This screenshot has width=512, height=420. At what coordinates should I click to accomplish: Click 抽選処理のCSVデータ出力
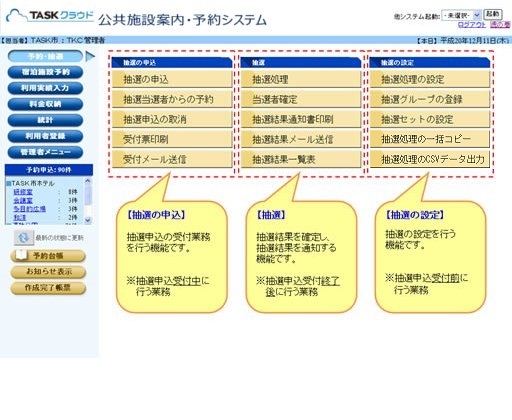point(430,159)
